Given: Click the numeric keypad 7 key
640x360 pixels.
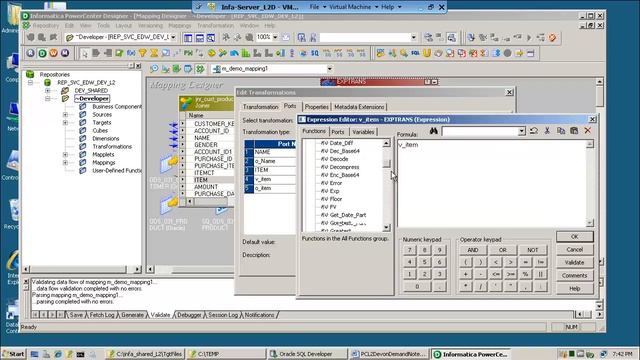Looking at the screenshot, I should coord(409,250).
